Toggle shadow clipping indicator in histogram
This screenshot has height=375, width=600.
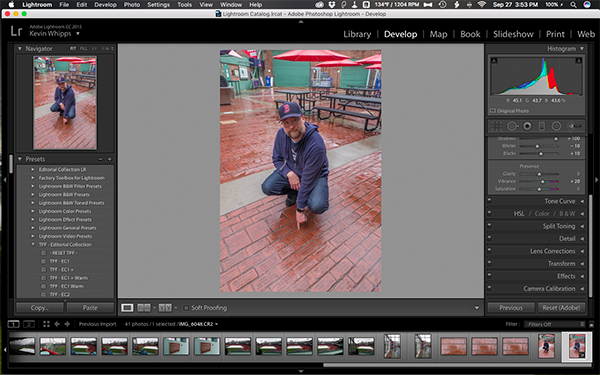494,60
